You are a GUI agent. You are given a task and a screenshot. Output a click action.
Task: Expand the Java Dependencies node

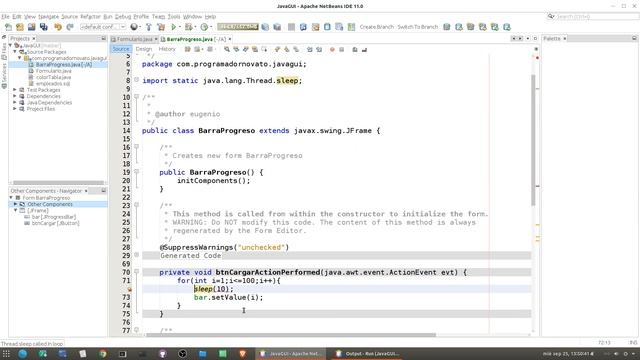15,102
